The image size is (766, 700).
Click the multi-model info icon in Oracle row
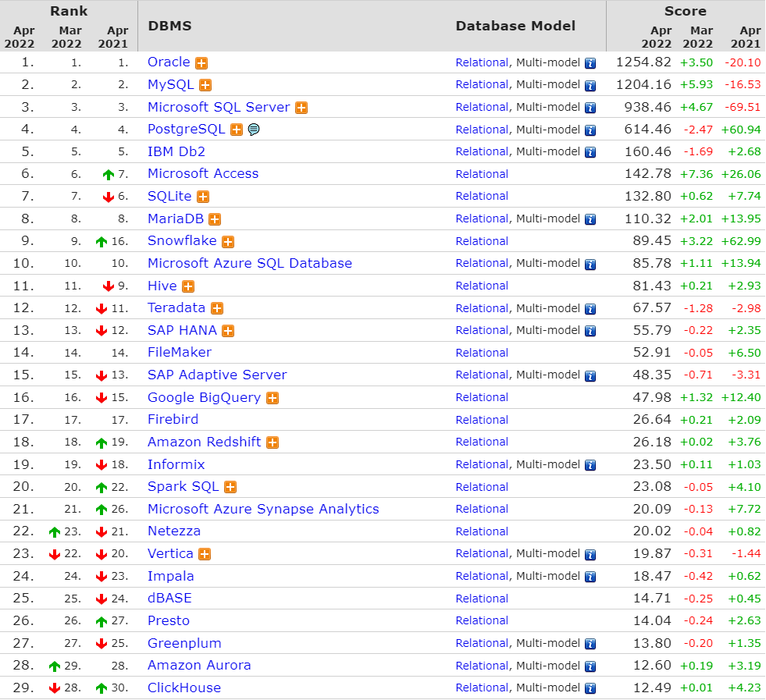590,63
